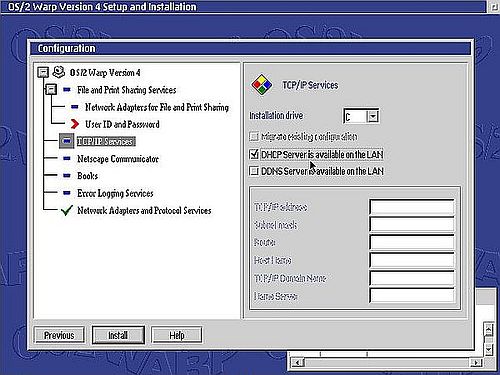This screenshot has width=500, height=375.
Task: Open Help for the Configuration dialog
Action: (x=177, y=335)
